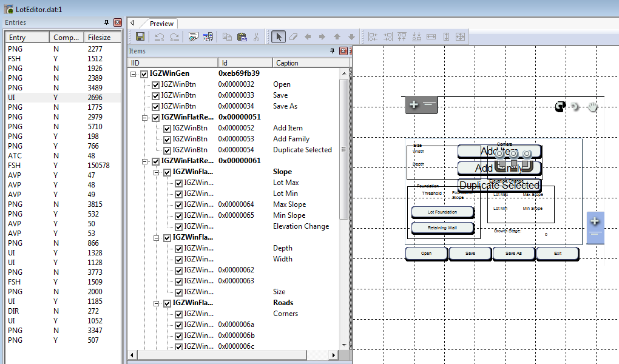This screenshot has height=364, width=619.
Task: Click the Exit button in the preview
Action: point(558,254)
